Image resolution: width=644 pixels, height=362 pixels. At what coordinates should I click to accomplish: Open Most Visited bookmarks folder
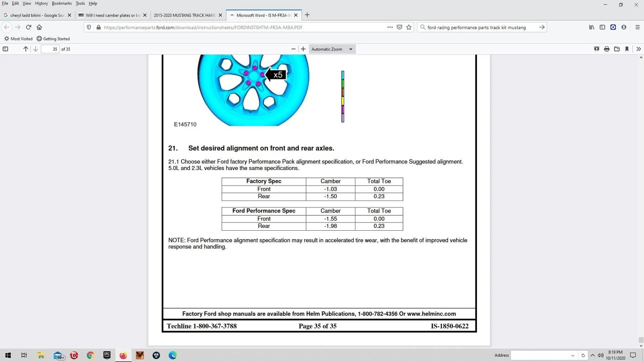point(18,39)
